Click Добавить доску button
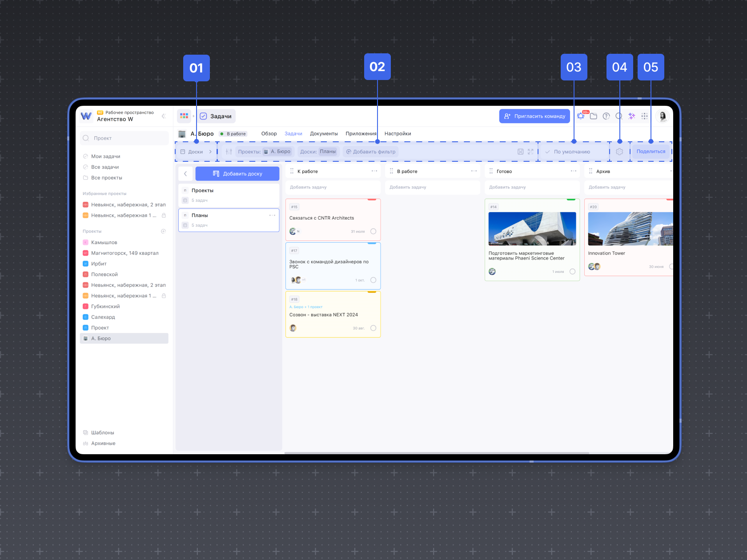Screen dimensions: 747x560 237,174
